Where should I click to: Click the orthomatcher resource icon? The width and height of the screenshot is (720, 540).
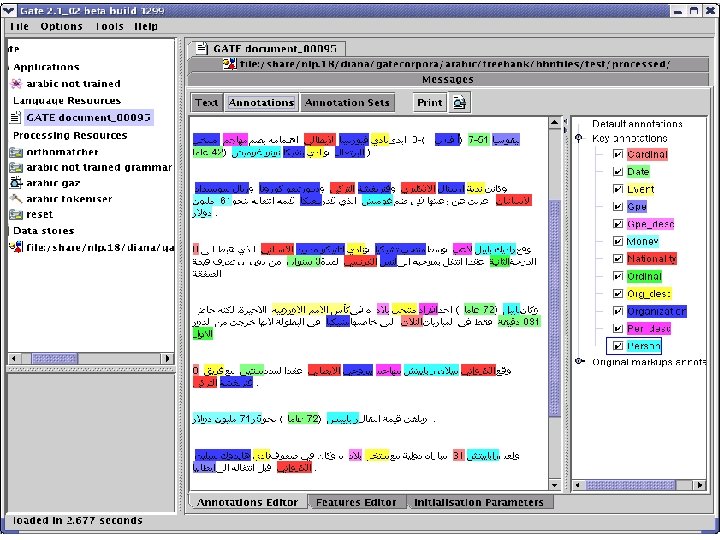click(16, 152)
